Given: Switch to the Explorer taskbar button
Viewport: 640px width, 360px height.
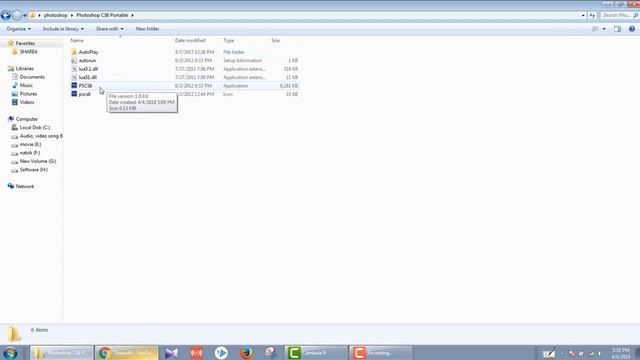Looking at the screenshot, I should (x=62, y=353).
